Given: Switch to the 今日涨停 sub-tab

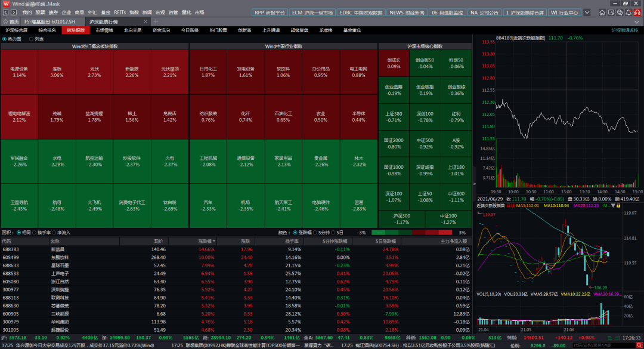Looking at the screenshot, I should [x=190, y=30].
